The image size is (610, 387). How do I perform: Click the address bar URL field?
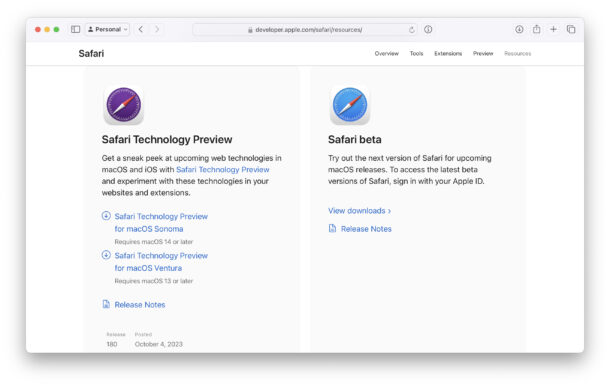305,30
